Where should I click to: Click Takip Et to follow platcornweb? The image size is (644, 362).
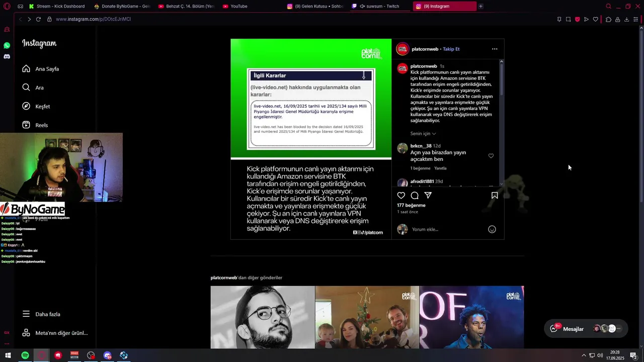pos(451,49)
